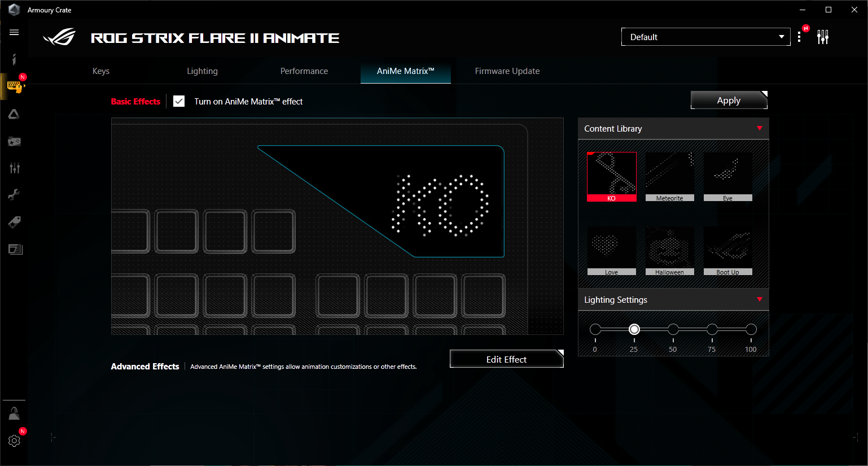The image size is (868, 466).
Task: Open the Settings gear icon
Action: point(14,441)
